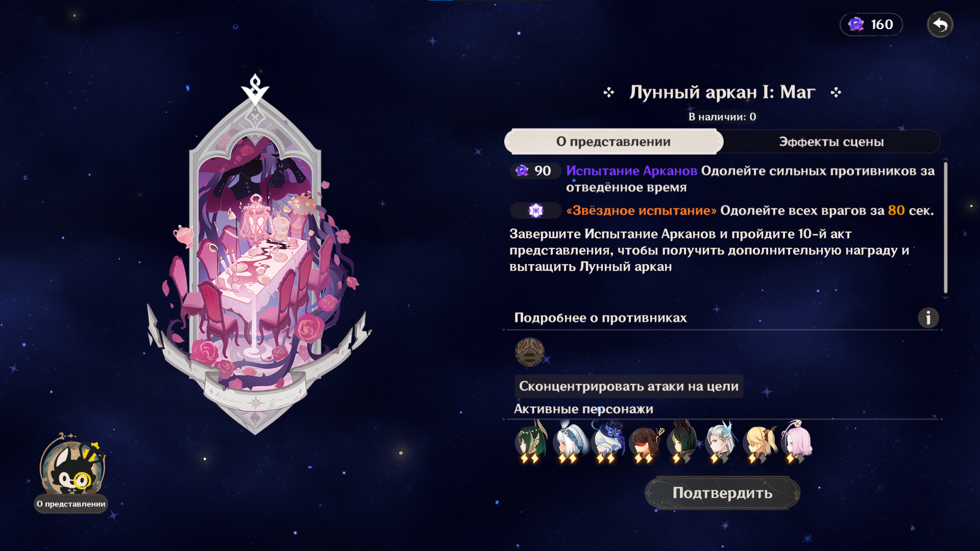Click the green-haired first active character
980x551 pixels.
pyautogui.click(x=531, y=441)
